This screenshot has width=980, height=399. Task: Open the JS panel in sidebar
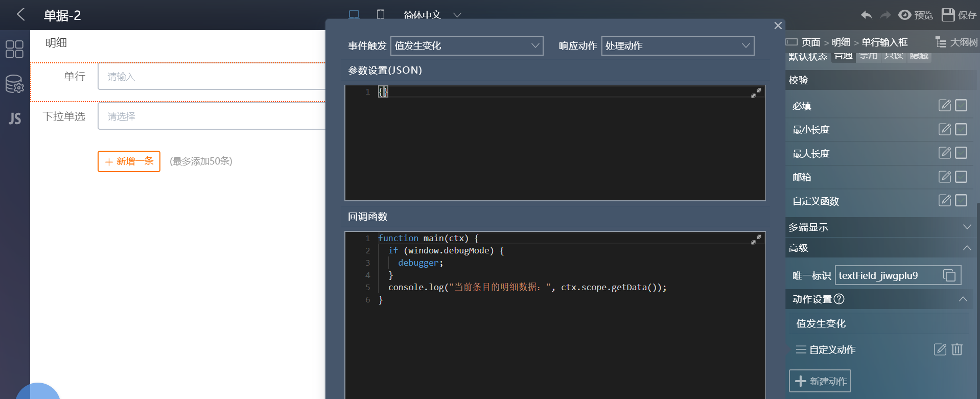click(15, 119)
